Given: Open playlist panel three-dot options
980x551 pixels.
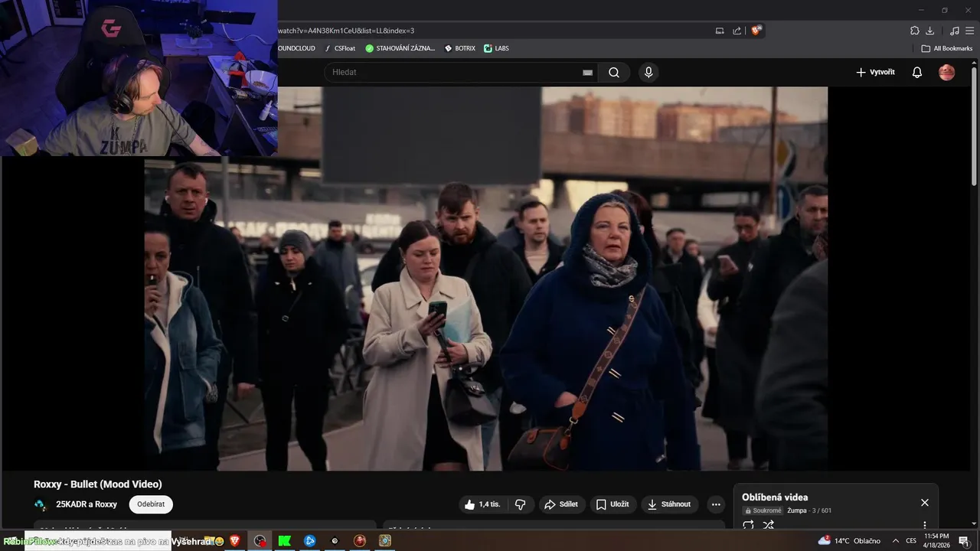Looking at the screenshot, I should [924, 526].
